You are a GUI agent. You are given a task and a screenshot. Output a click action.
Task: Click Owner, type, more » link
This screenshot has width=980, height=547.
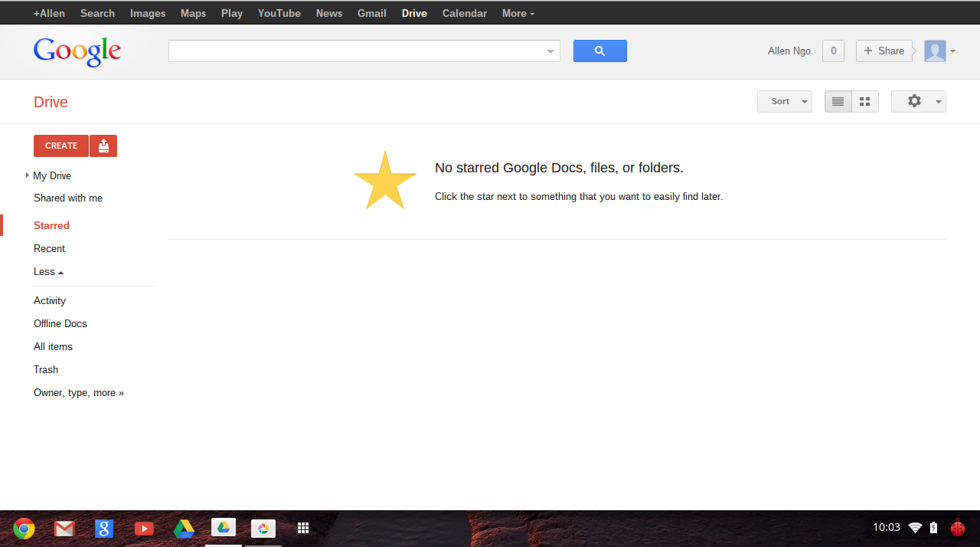[x=79, y=393]
